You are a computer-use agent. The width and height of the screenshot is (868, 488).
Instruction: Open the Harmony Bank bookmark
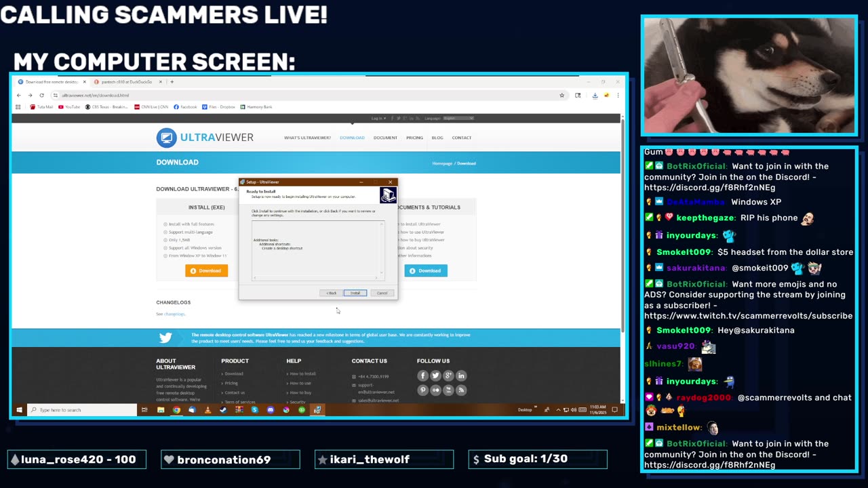point(256,106)
